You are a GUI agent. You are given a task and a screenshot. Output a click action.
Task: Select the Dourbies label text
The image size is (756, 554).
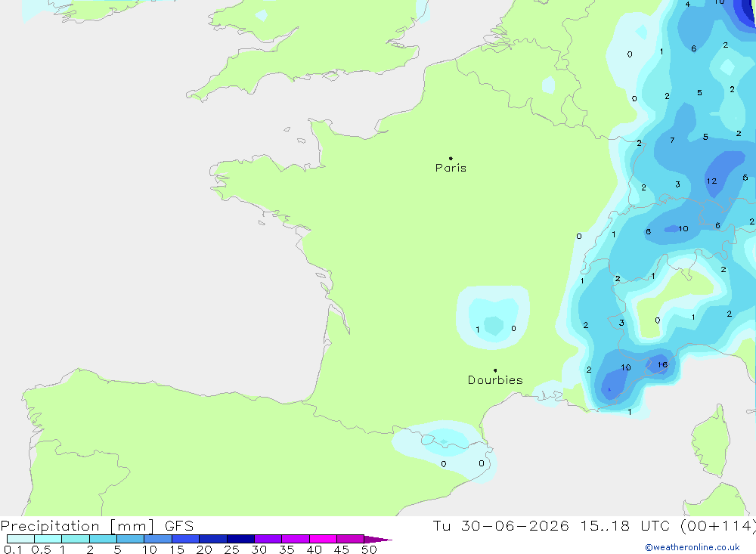495,380
